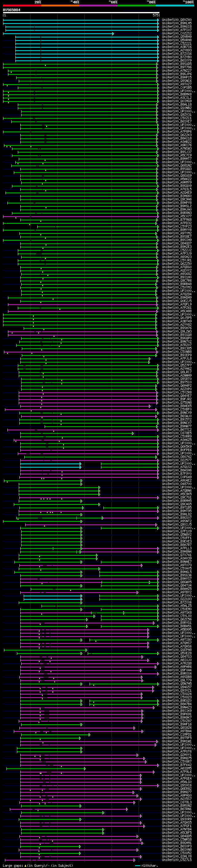This screenshot has height=868, width=197.
Task: Open hit UniRef100_A7PI07
Action: 177,30
